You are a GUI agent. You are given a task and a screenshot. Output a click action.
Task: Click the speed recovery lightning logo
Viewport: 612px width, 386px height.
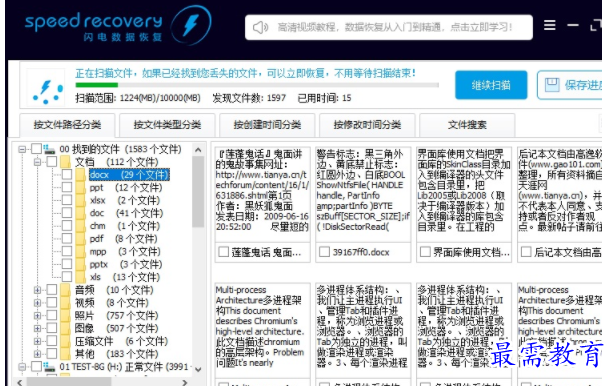tap(191, 25)
